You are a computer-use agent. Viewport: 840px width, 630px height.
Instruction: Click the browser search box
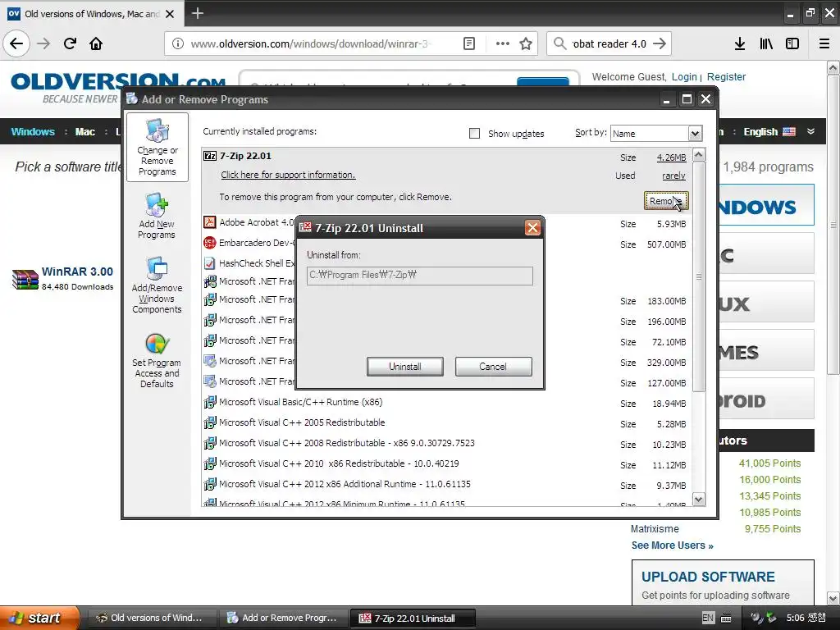pos(609,44)
